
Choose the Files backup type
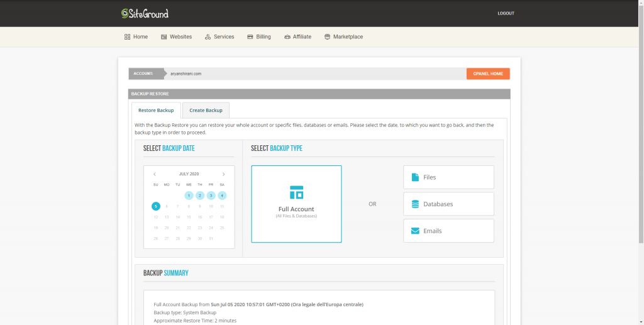coord(448,177)
